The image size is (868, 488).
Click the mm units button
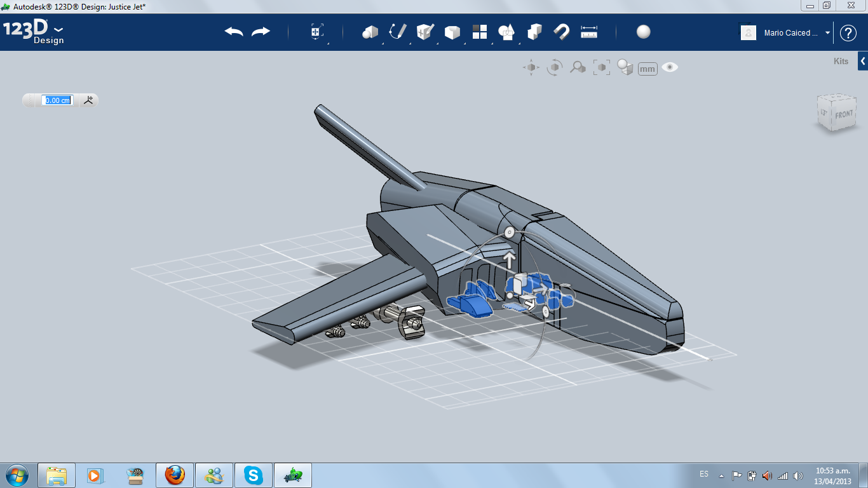tap(648, 69)
